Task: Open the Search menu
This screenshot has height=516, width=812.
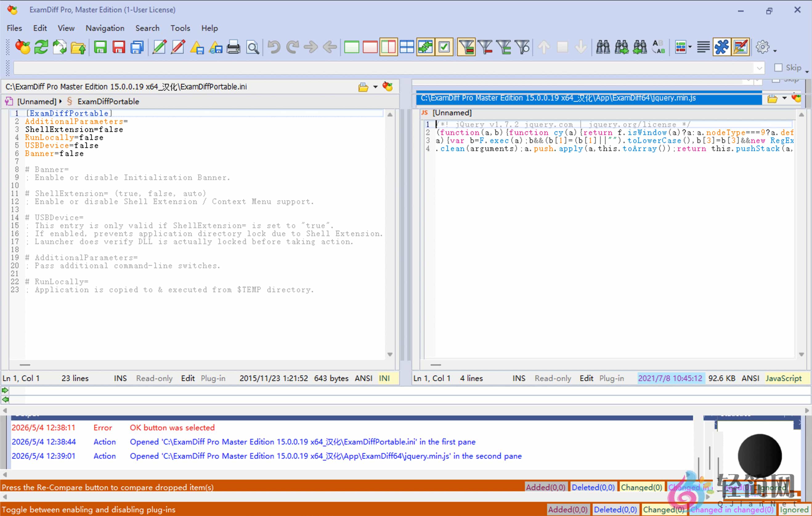Action: [147, 28]
